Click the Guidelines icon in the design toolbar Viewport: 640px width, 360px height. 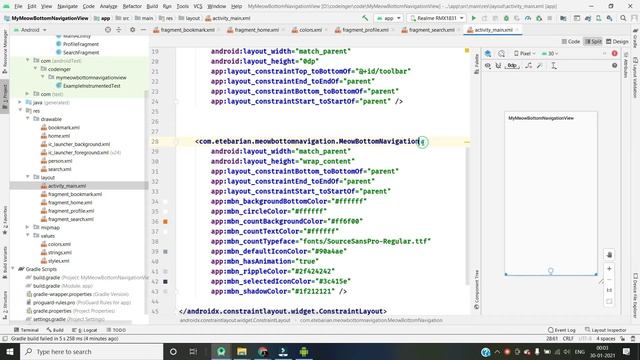click(554, 66)
